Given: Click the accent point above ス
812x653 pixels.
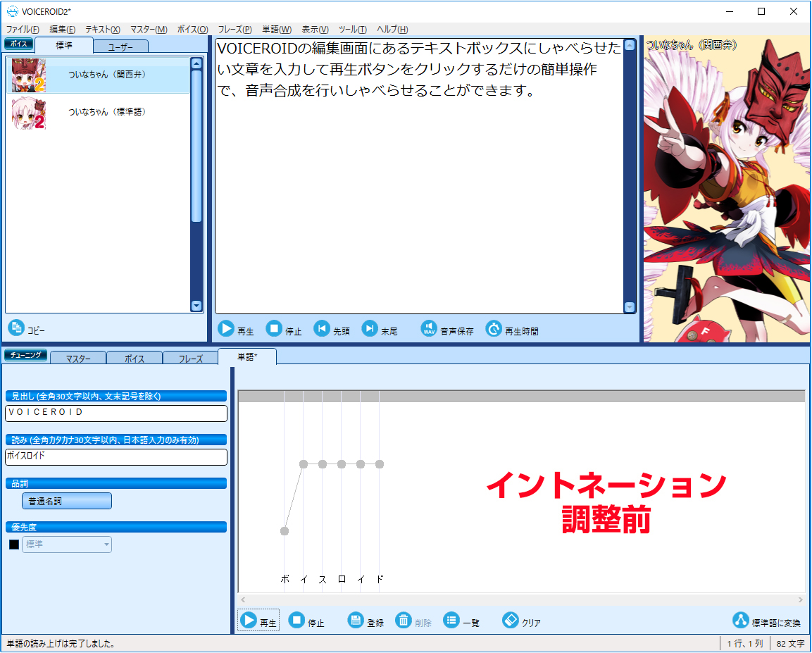Looking at the screenshot, I should point(323,464).
